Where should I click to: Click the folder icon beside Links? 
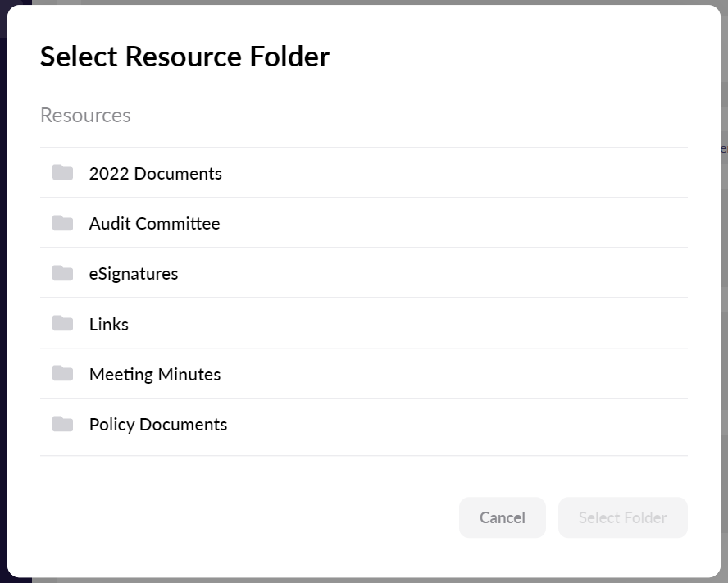63,323
